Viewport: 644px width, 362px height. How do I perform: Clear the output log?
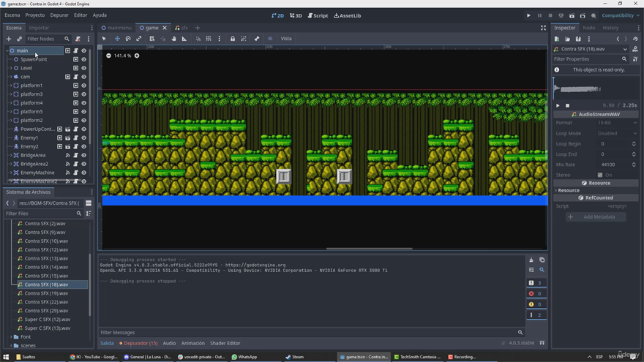pyautogui.click(x=531, y=260)
